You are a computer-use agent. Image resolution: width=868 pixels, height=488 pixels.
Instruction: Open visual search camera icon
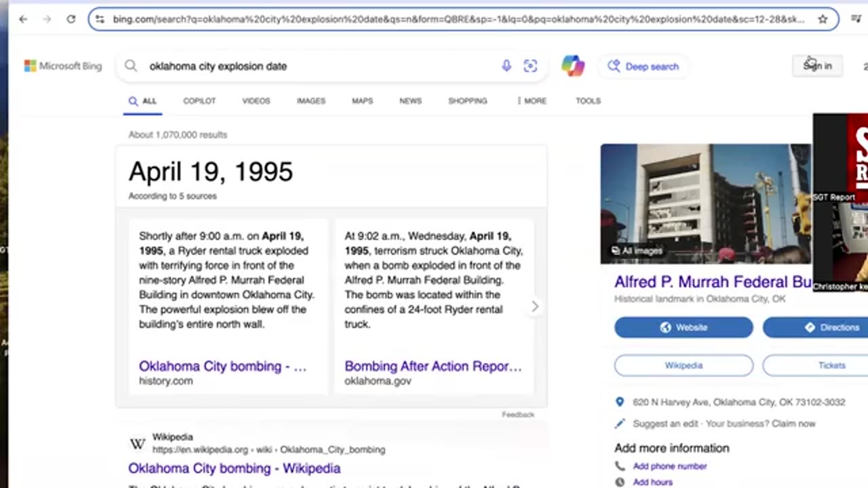tap(530, 66)
